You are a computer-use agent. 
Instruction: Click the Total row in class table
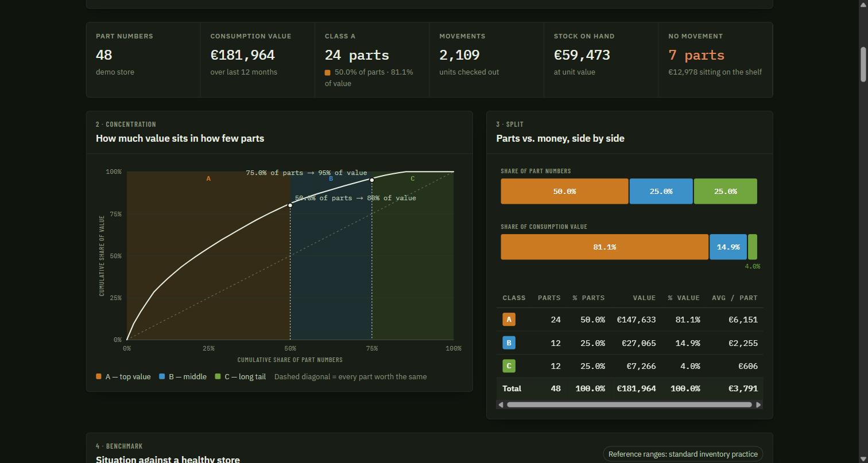pyautogui.click(x=629, y=388)
